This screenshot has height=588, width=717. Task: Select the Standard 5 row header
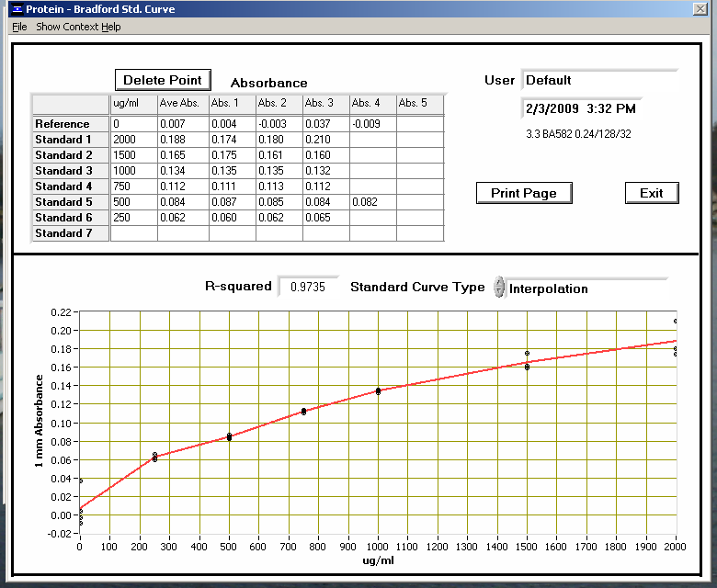71,201
